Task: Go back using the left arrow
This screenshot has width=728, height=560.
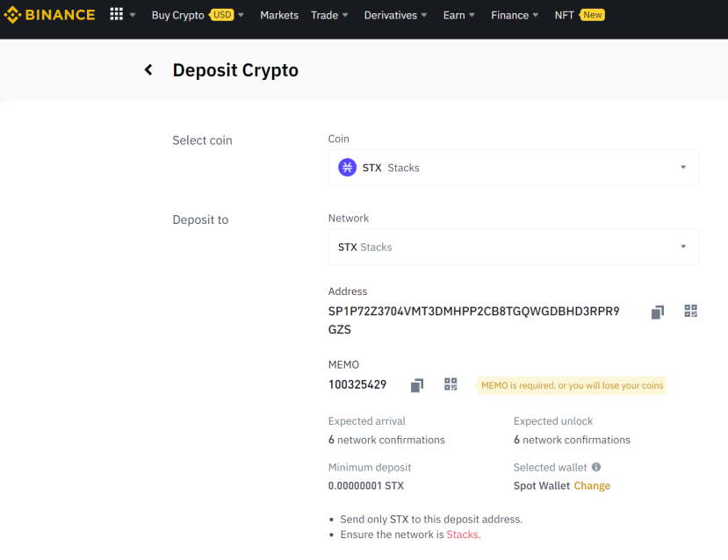Action: (148, 70)
